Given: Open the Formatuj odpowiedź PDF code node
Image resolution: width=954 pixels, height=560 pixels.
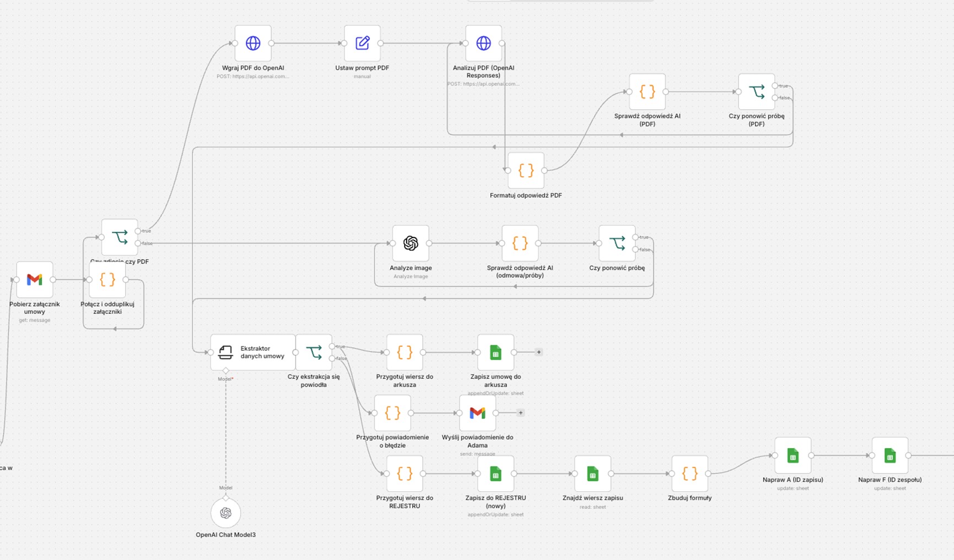Looking at the screenshot, I should pos(526,171).
